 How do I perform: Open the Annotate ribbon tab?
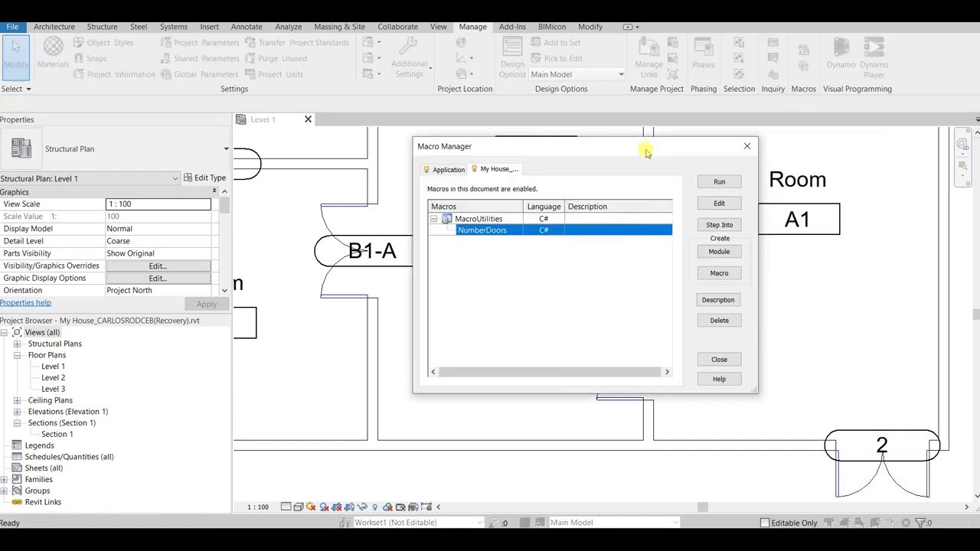[x=247, y=26]
